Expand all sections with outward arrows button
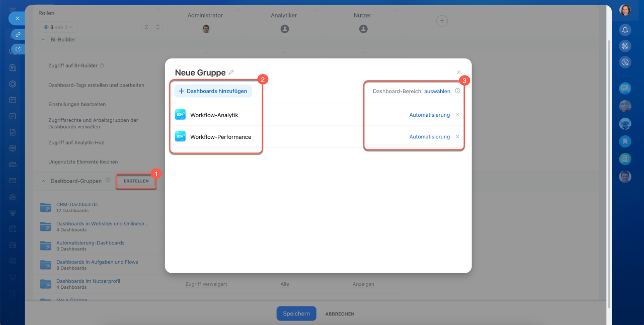644x325 pixels. point(157,27)
